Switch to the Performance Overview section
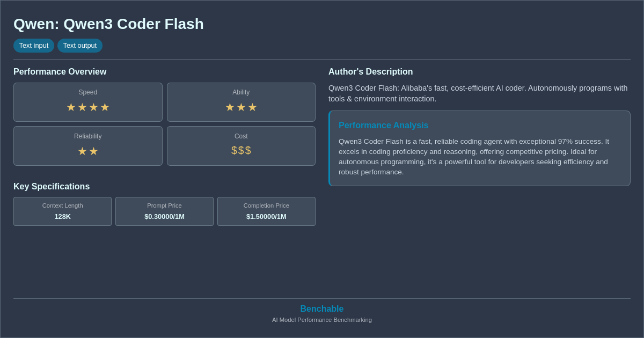Image resolution: width=644 pixels, height=338 pixels. 60,71
